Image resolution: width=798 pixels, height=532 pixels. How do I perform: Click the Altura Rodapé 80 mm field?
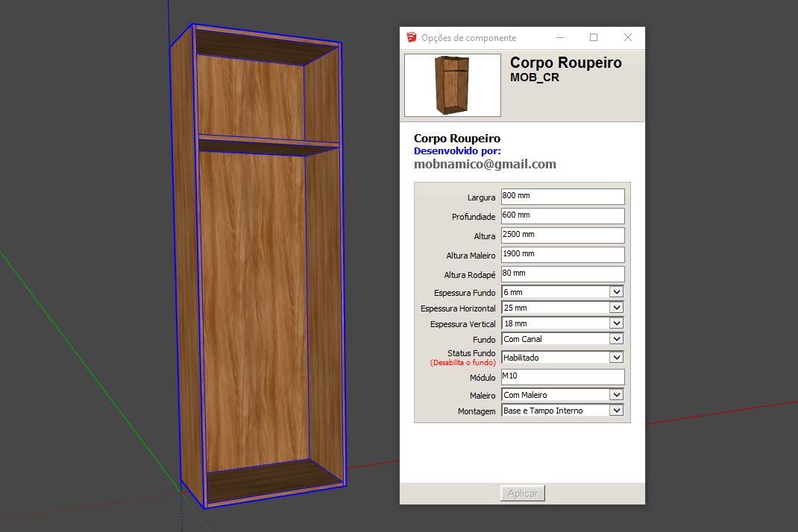click(x=562, y=273)
